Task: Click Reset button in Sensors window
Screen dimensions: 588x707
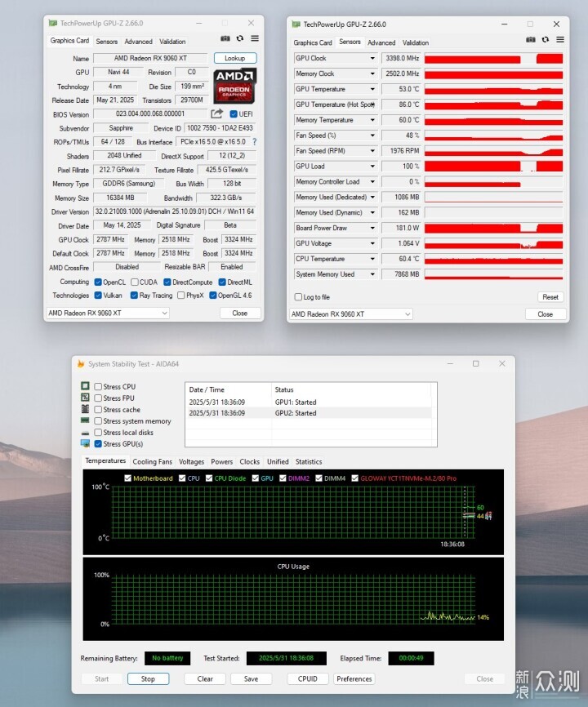Action: 550,296
